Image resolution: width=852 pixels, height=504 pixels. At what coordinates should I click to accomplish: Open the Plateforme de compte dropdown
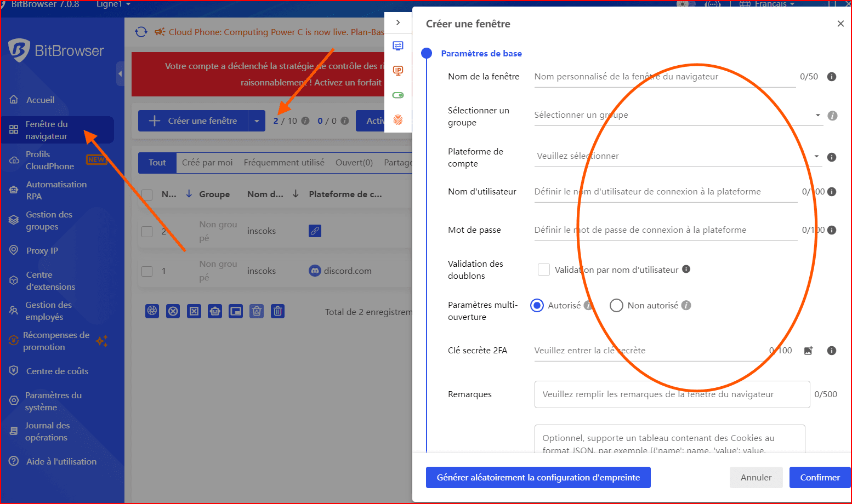[677, 156]
